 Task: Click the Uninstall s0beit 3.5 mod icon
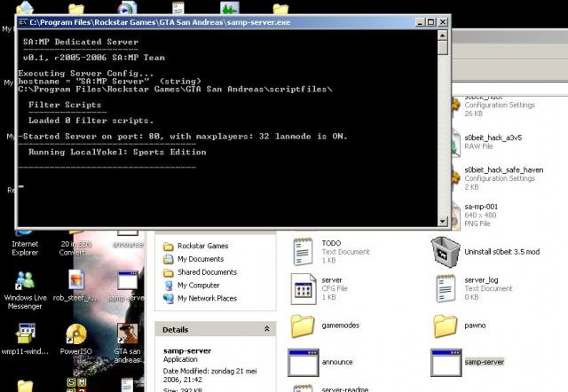point(446,252)
